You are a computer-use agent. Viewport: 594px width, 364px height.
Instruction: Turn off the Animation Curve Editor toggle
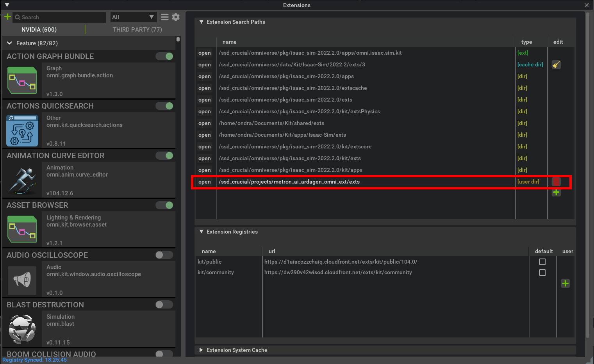pos(164,155)
